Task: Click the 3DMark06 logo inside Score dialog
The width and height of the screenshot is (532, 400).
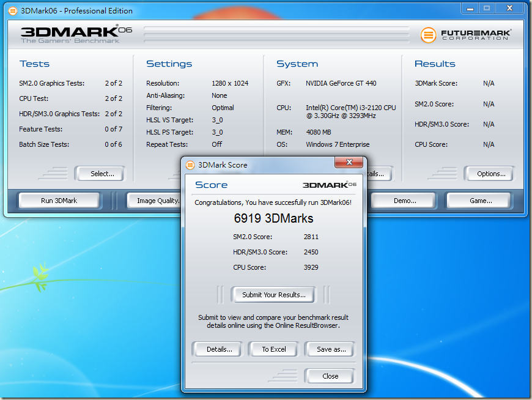Action: 330,185
